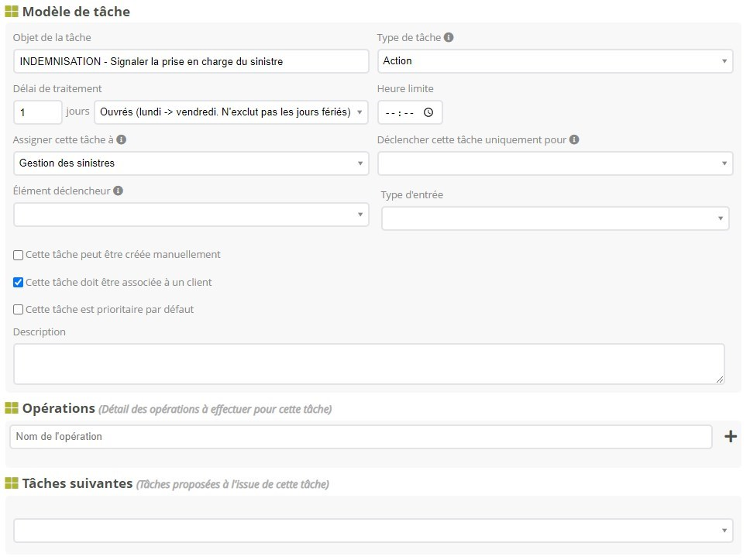
Task: Click the plus icon to add operation
Action: pos(730,437)
